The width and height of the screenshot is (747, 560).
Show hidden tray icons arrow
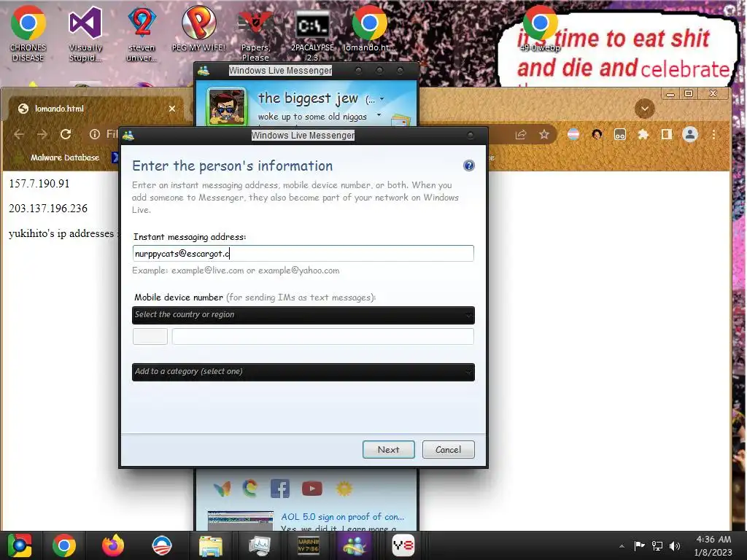[x=622, y=546]
